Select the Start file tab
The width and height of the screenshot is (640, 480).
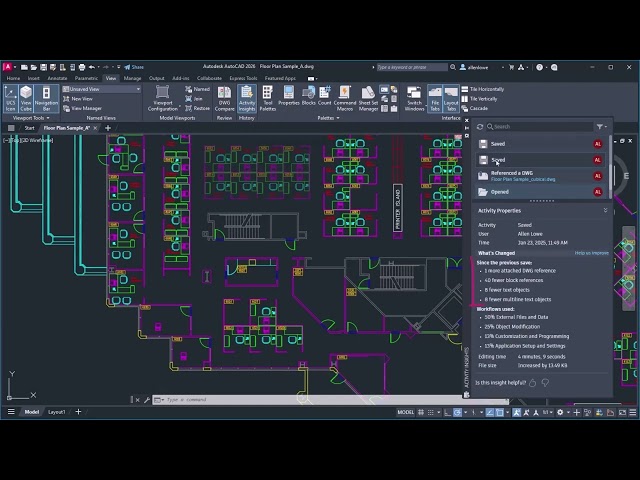coord(29,128)
